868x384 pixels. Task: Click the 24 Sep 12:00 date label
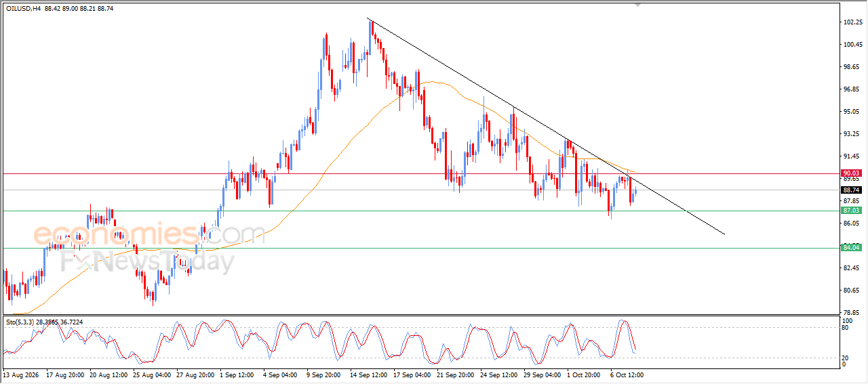[500, 375]
